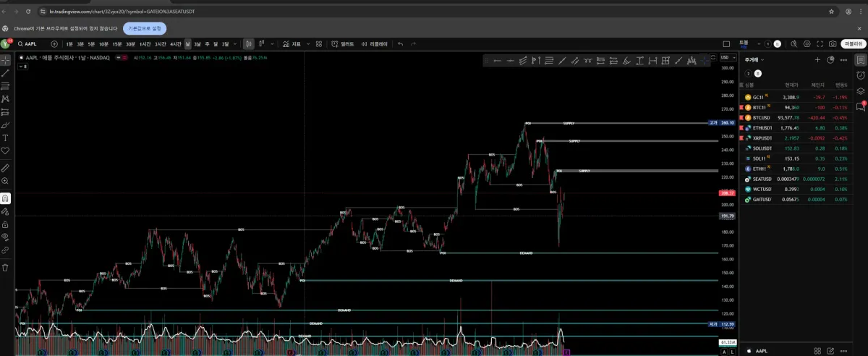Switch to the 1시간 timeframe
Viewport: 868px width, 356px height.
coord(145,44)
